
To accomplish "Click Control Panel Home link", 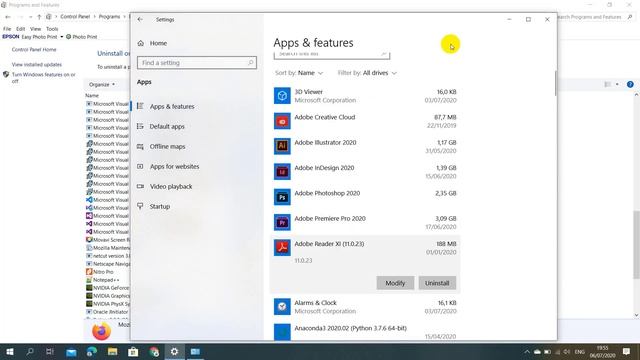I will click(34, 49).
